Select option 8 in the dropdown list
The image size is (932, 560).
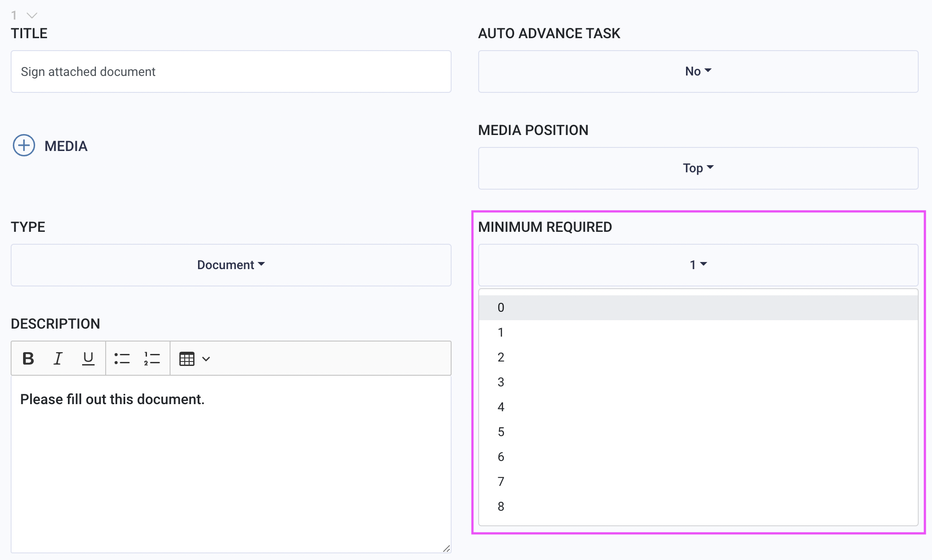click(x=698, y=507)
